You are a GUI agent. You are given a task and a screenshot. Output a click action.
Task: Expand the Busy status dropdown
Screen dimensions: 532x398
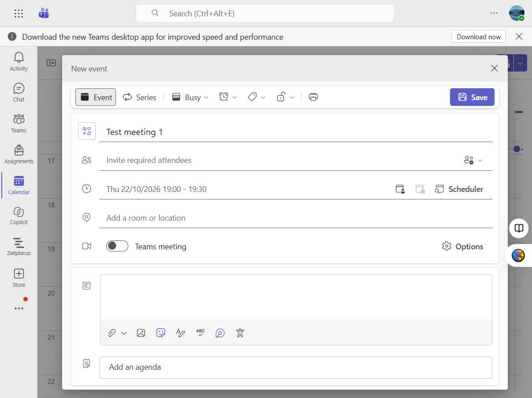(x=190, y=97)
